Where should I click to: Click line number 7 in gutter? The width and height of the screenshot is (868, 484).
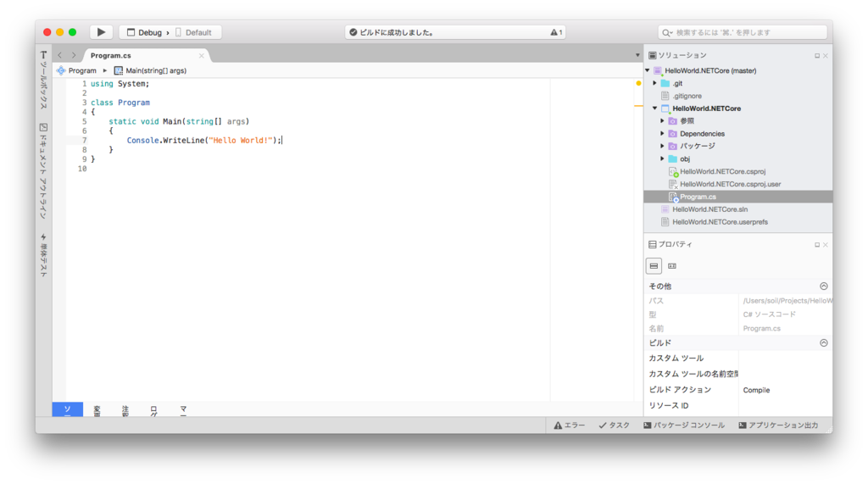click(85, 140)
